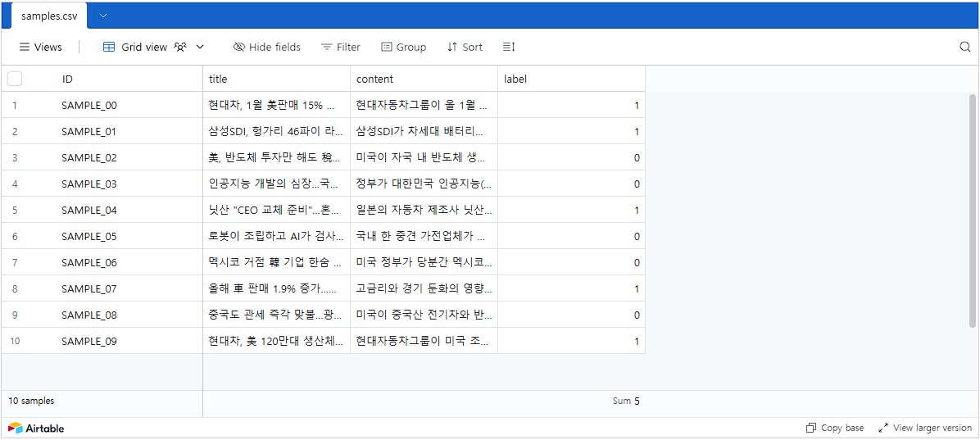The width and height of the screenshot is (980, 440).
Task: Click the collaborators people icon
Action: [x=180, y=47]
